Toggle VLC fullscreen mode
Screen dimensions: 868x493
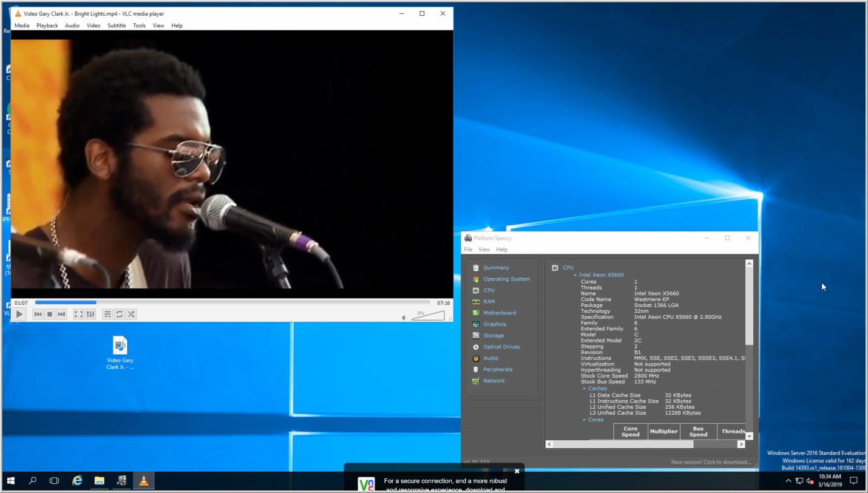coord(78,314)
